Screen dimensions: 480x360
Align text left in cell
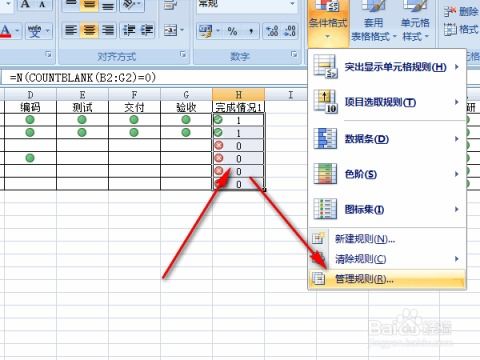(x=71, y=31)
